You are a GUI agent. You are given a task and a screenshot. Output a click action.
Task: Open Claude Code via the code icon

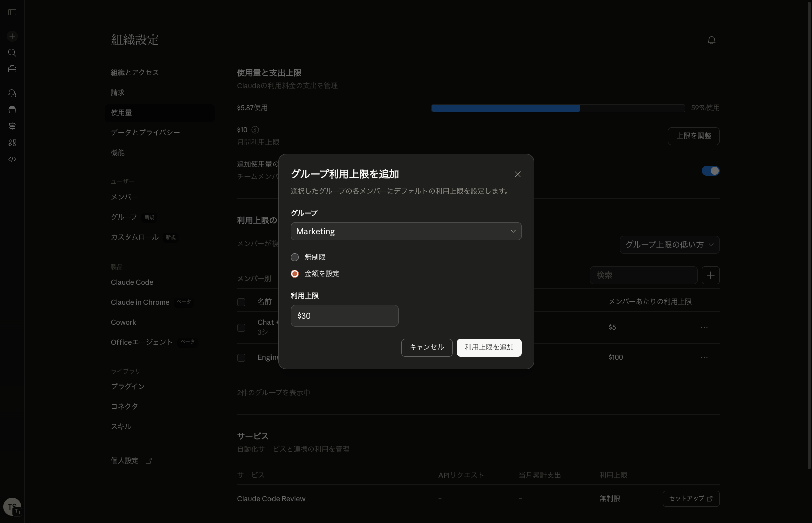tap(12, 159)
